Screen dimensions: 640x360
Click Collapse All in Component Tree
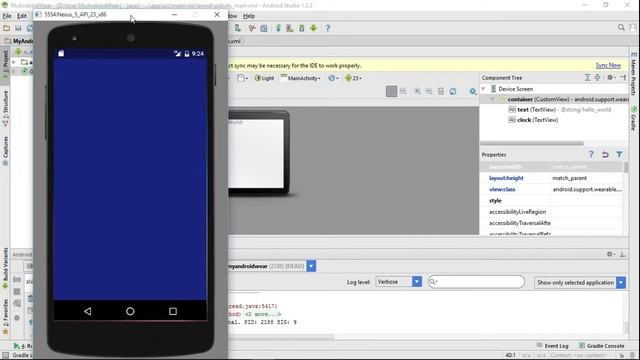coord(598,78)
